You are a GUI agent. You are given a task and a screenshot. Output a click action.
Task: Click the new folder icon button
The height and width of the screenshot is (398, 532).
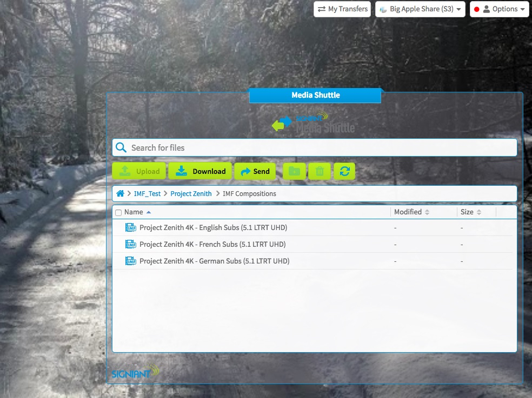point(294,171)
